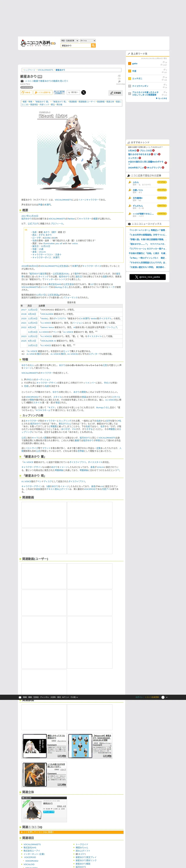Click the megaphone icon next to ふわん
The image size is (186, 868).
(130, 182)
